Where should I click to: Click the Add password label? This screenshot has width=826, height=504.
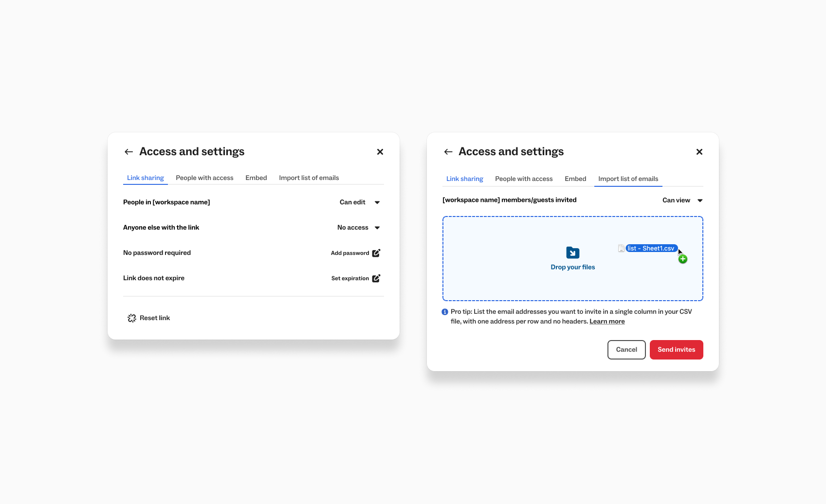(x=350, y=253)
